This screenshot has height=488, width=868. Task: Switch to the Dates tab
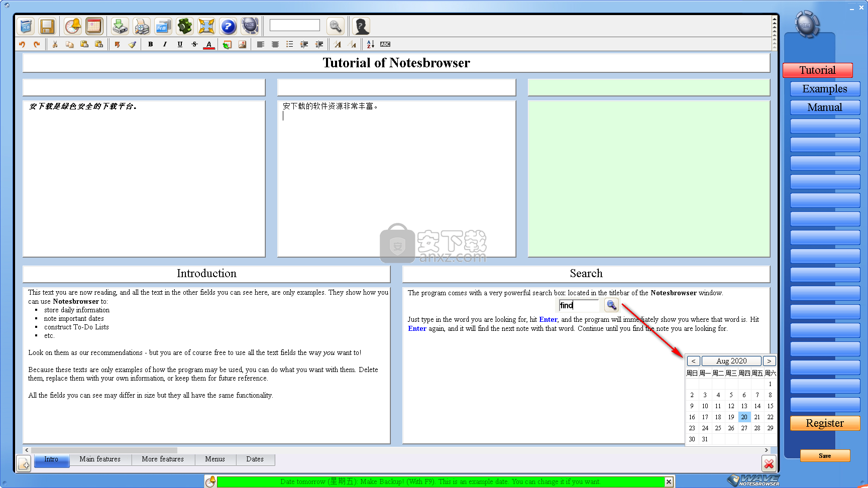[255, 459]
